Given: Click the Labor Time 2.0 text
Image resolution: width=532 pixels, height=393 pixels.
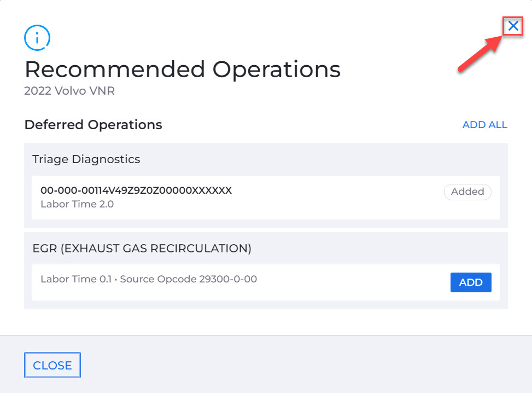Looking at the screenshot, I should pyautogui.click(x=77, y=204).
